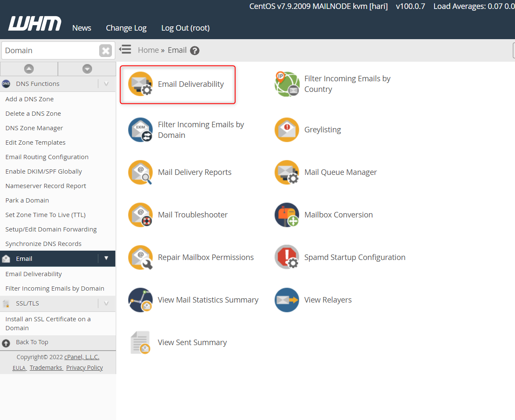
Task: Click the DNS Functions section icon
Action: click(6, 84)
